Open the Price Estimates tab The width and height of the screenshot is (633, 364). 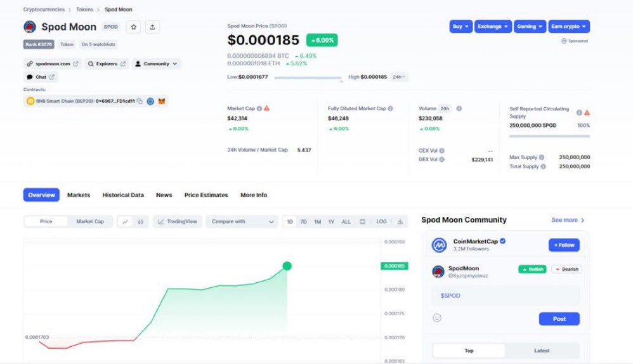pyautogui.click(x=206, y=195)
